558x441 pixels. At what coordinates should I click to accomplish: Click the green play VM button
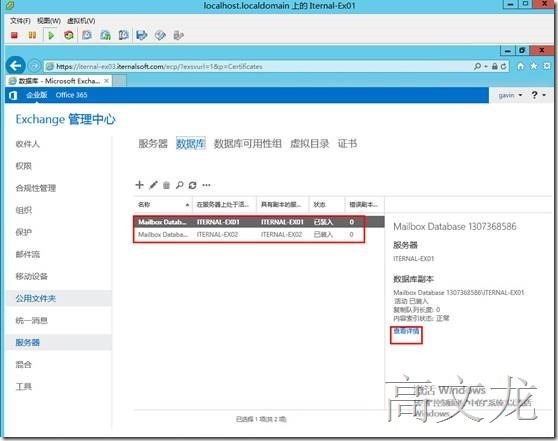point(51,35)
